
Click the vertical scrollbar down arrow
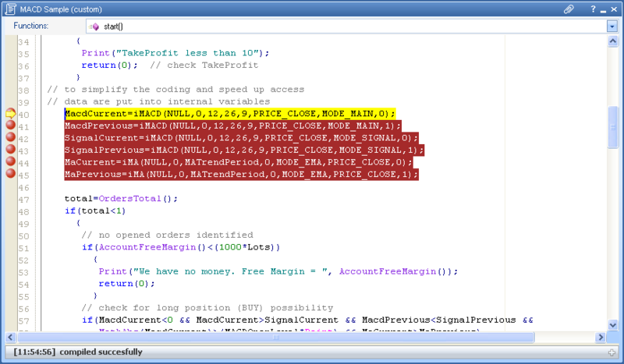(x=613, y=324)
